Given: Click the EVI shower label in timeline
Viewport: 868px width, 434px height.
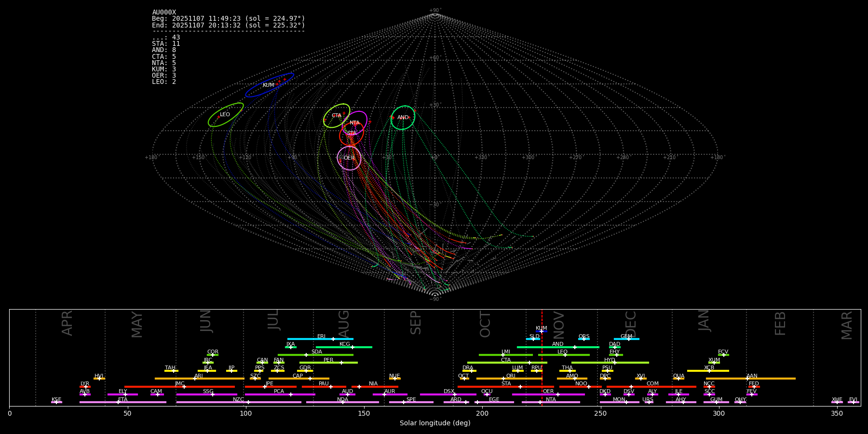Looking at the screenshot, I should (853, 400).
